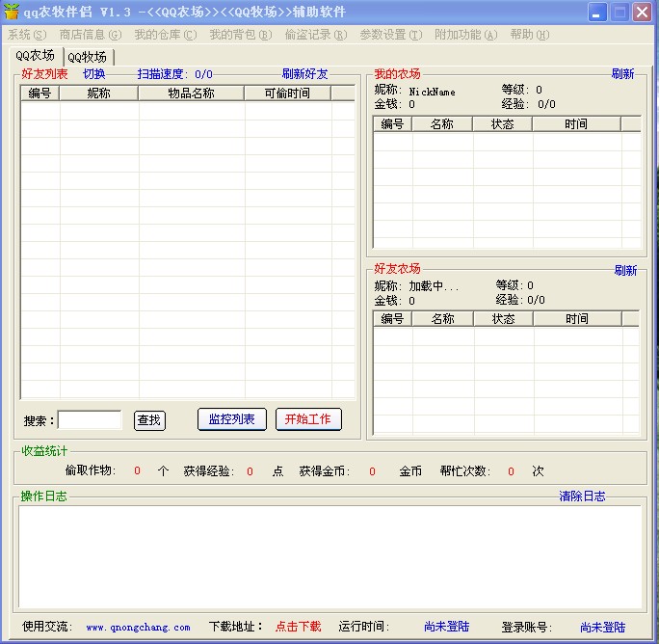This screenshot has height=644, width=659.
Task: Click the 切换 link in friend list
Action: 94,74
